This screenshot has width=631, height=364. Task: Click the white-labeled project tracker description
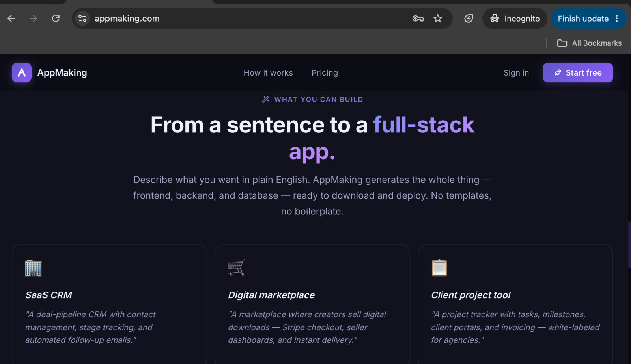pyautogui.click(x=515, y=327)
